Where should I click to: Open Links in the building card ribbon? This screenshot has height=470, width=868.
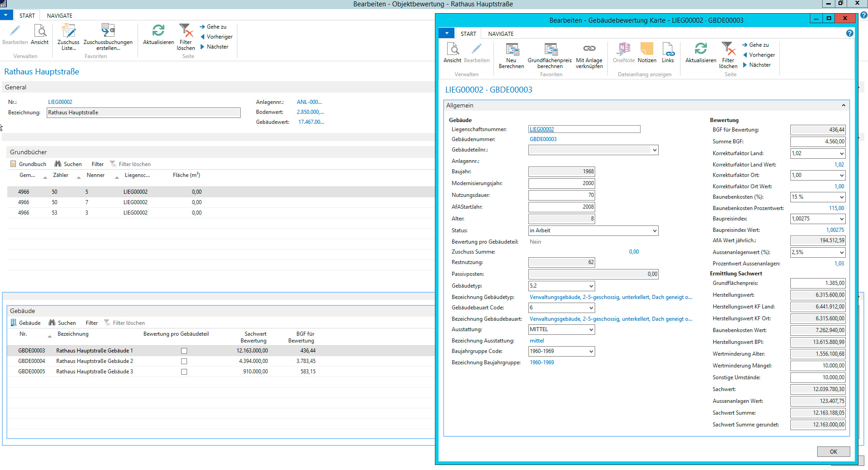pos(668,50)
